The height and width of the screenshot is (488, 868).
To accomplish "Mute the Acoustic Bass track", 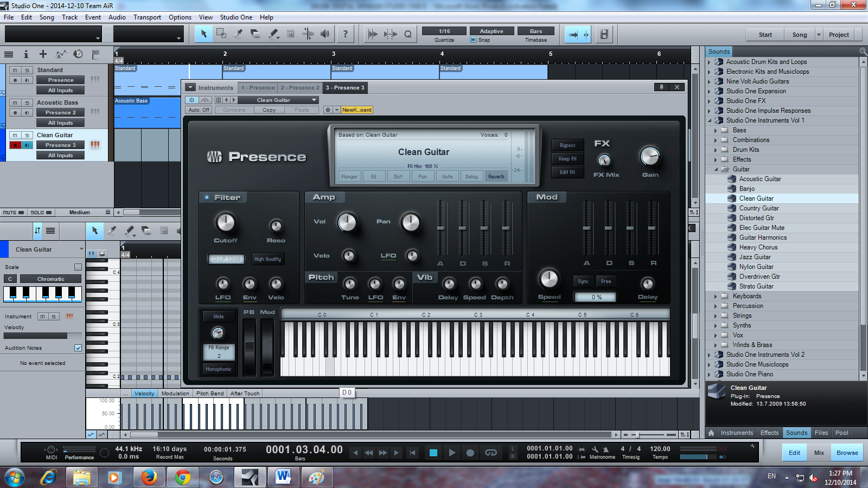I will [15, 102].
